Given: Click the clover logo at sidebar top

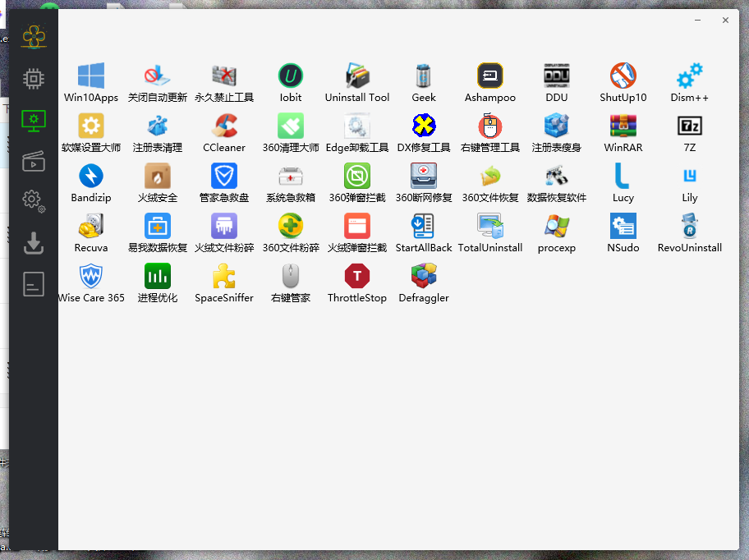Looking at the screenshot, I should coord(34,36).
